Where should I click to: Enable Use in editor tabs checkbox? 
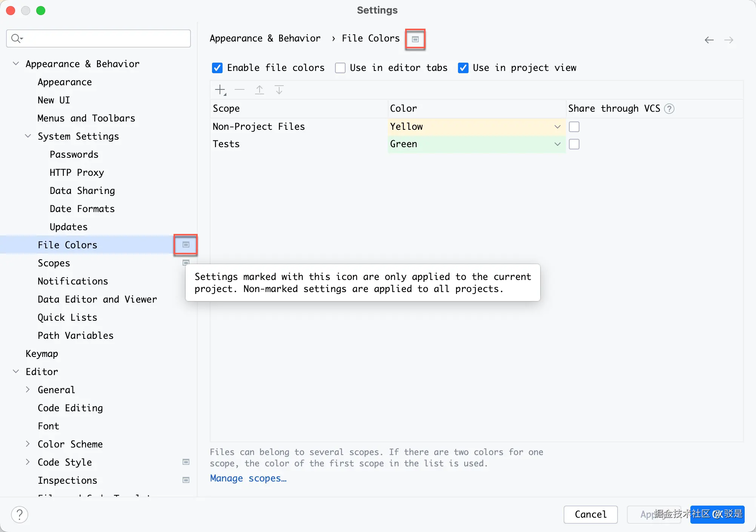coord(340,68)
